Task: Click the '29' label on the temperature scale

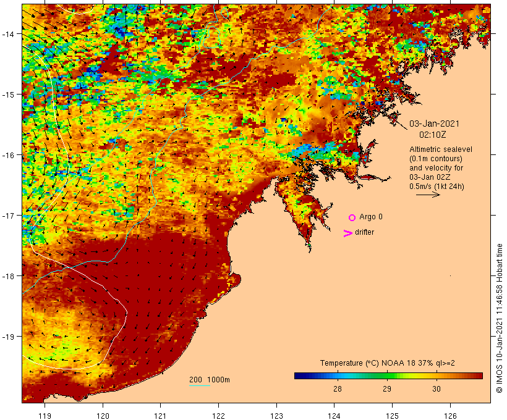Action: click(x=386, y=388)
